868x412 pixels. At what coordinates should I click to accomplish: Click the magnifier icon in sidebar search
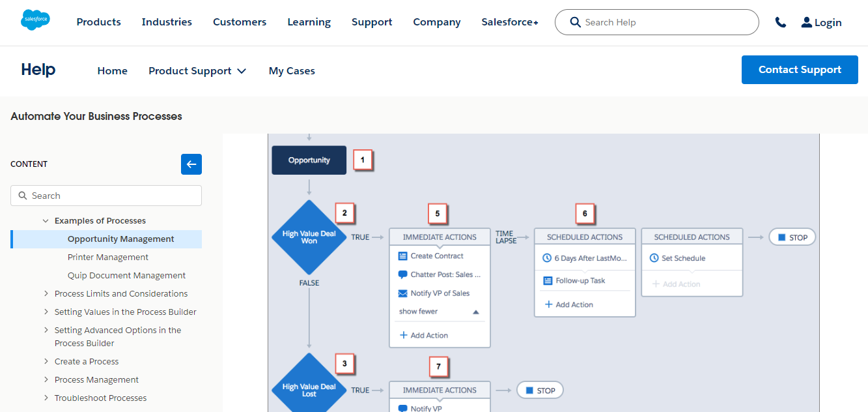pos(23,196)
